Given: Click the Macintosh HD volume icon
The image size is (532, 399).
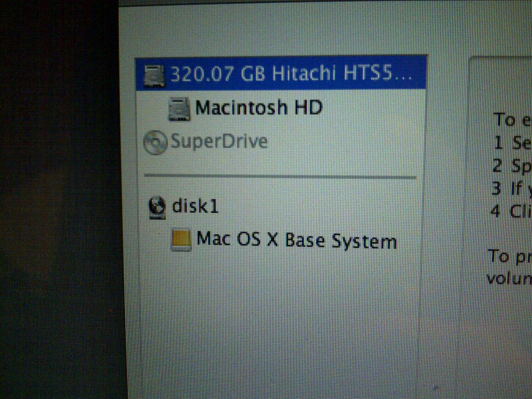Looking at the screenshot, I should coord(179,109).
